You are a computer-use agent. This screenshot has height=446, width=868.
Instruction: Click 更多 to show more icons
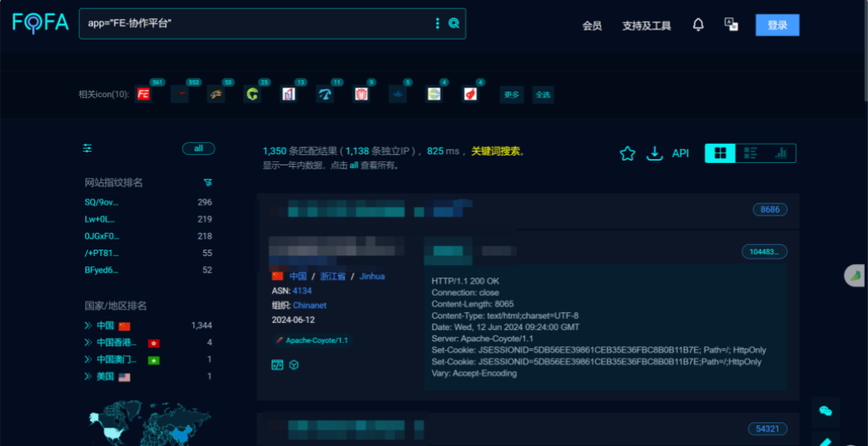pyautogui.click(x=512, y=95)
